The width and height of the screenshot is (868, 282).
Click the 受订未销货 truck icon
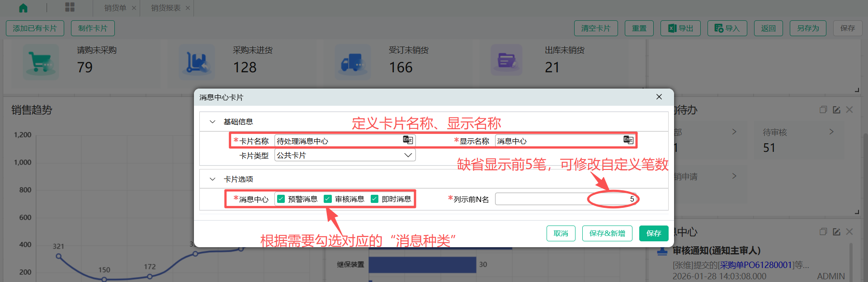(353, 62)
